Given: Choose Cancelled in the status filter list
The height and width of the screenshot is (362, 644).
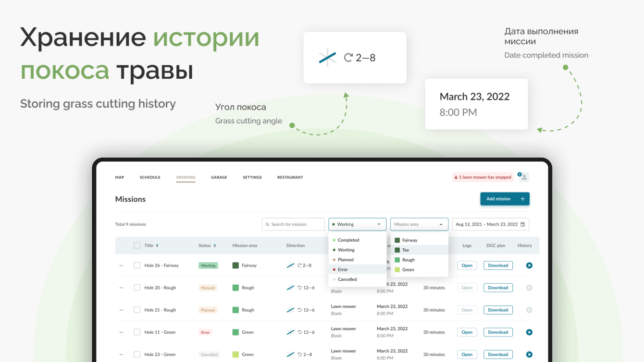Looking at the screenshot, I should click(358, 279).
